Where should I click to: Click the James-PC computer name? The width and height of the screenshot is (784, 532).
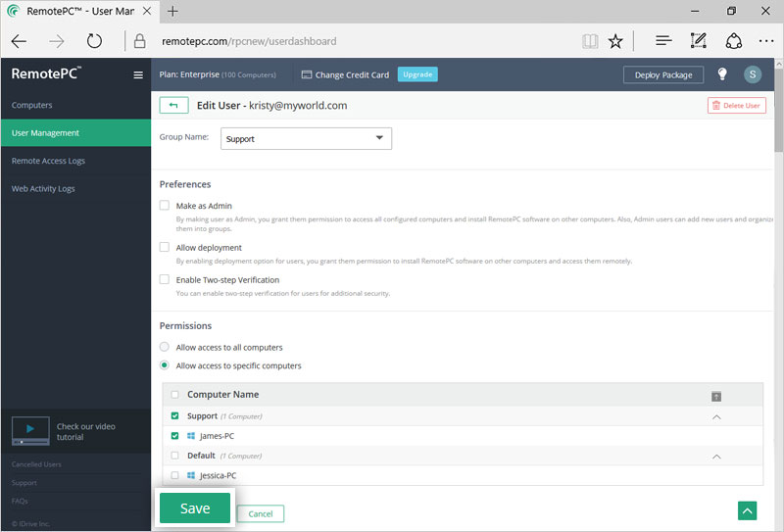coord(217,436)
